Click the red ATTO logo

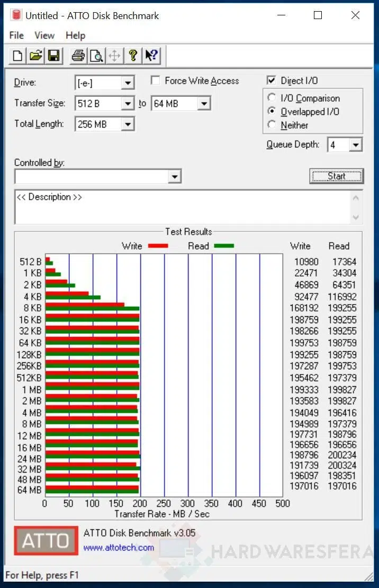point(46,540)
